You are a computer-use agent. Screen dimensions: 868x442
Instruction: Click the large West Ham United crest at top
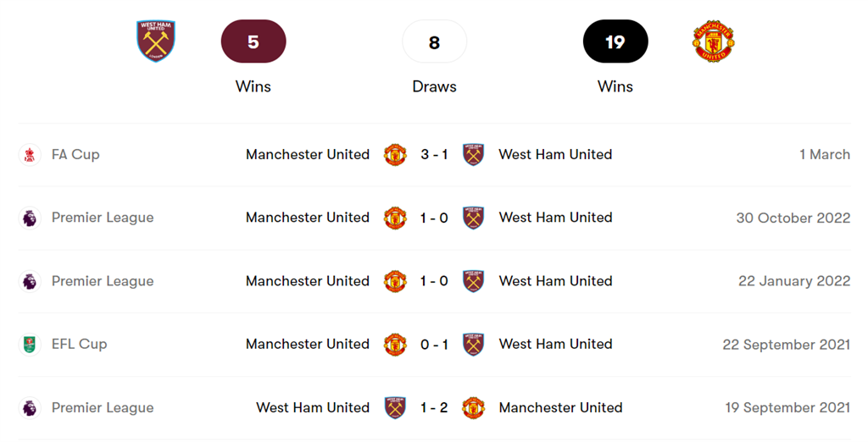156,41
